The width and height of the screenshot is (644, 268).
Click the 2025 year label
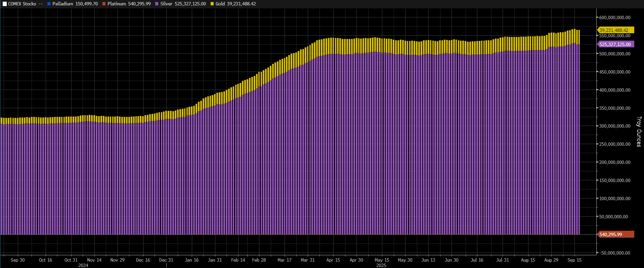tap(381, 265)
